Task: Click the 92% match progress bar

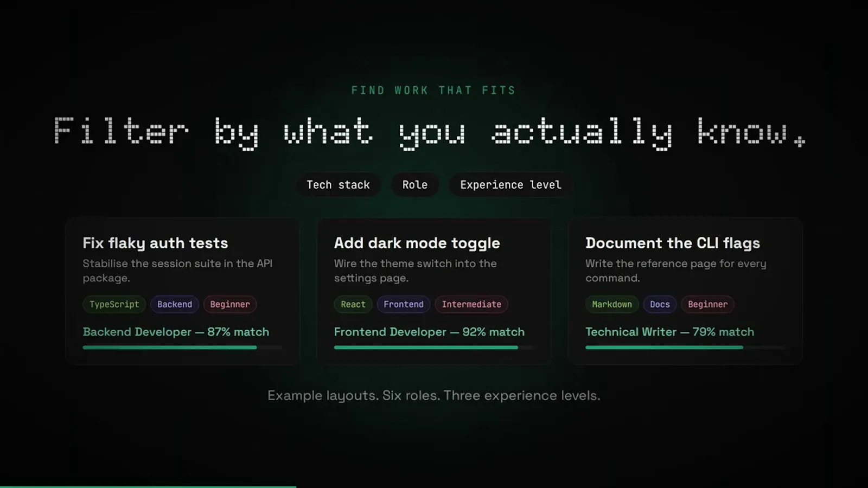Action: pyautogui.click(x=434, y=348)
